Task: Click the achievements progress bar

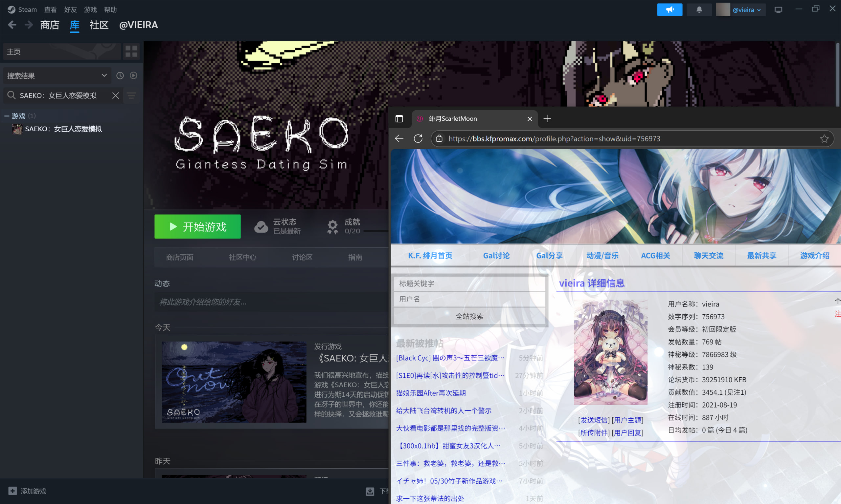Action: (x=375, y=231)
